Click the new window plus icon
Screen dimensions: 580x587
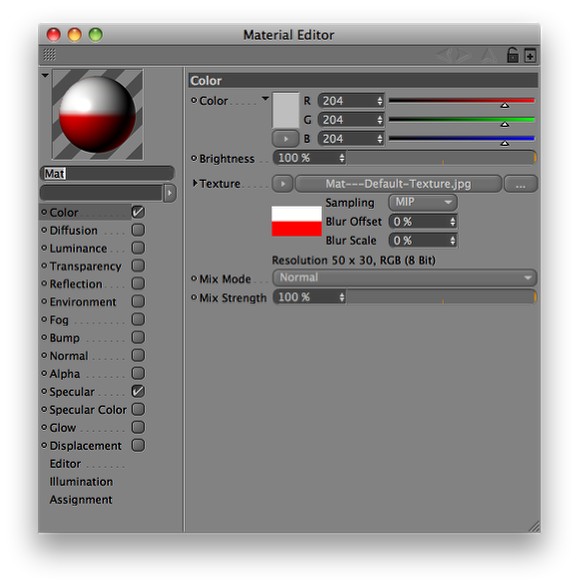[x=530, y=56]
